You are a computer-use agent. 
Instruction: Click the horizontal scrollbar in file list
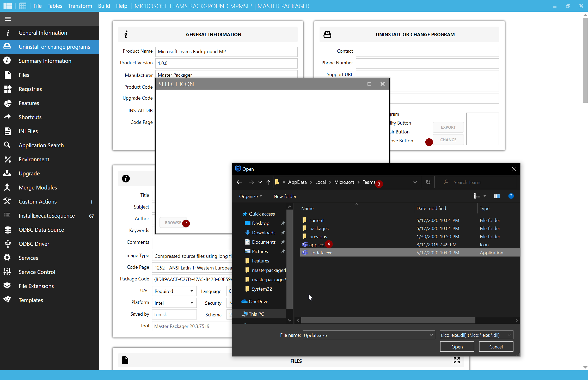(388, 320)
